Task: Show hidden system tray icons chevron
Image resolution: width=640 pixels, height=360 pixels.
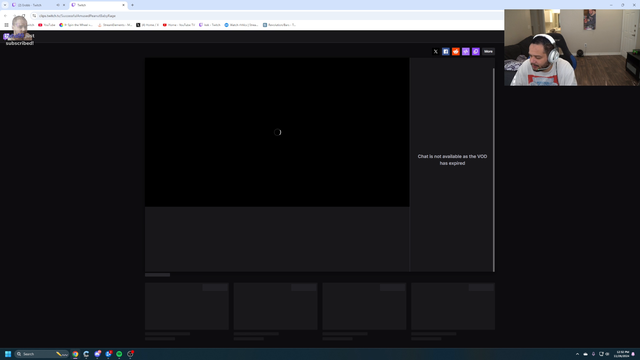Action: 577,354
